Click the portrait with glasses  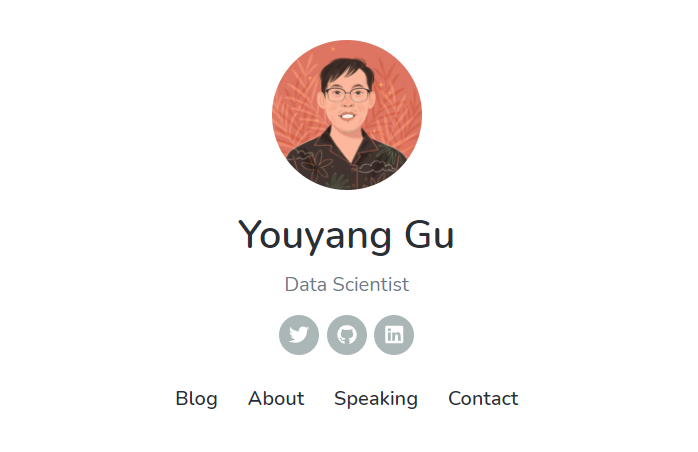tap(347, 115)
